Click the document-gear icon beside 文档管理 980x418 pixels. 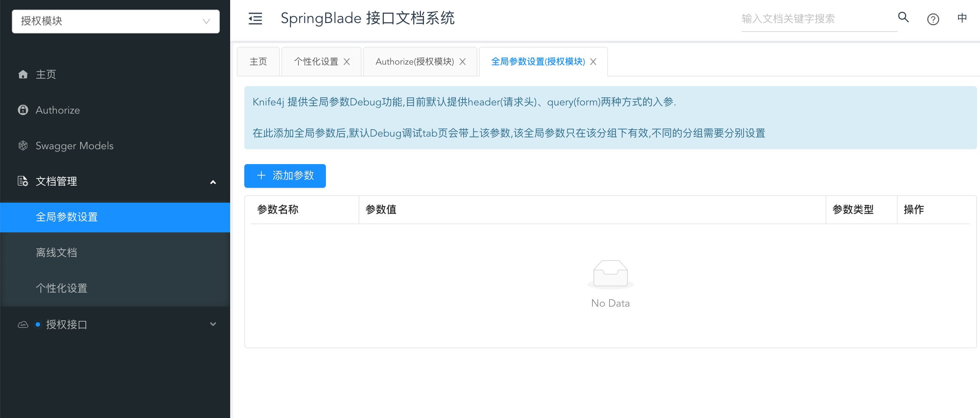pos(23,181)
